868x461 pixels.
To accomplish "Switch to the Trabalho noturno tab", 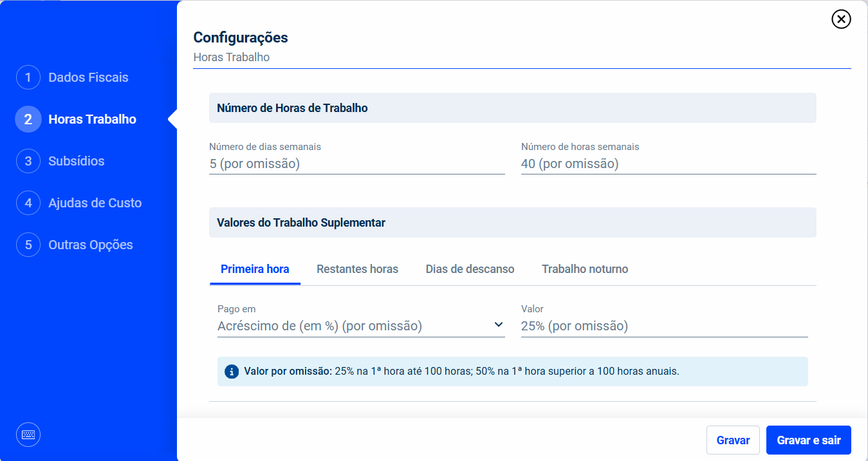I will pyautogui.click(x=585, y=269).
